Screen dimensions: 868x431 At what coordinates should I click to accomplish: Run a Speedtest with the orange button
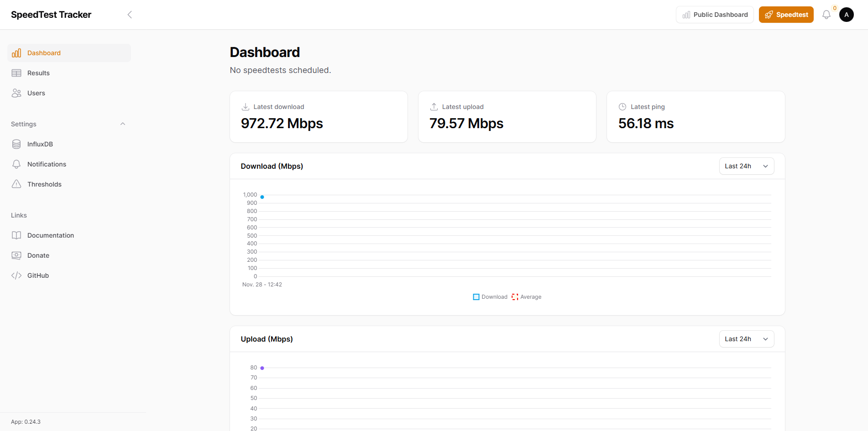[786, 14]
